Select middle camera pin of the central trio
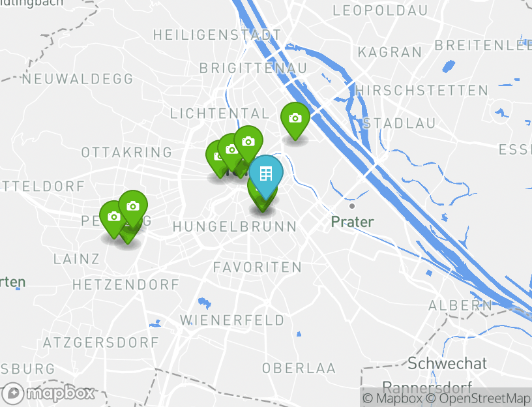Viewport: 532px width, 407px height. pyautogui.click(x=230, y=150)
